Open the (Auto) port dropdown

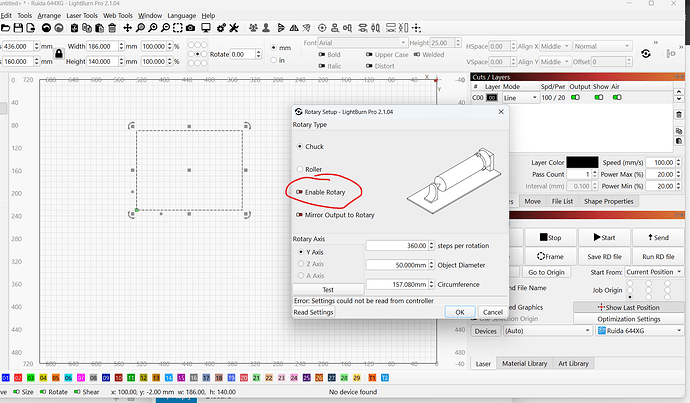pos(547,331)
